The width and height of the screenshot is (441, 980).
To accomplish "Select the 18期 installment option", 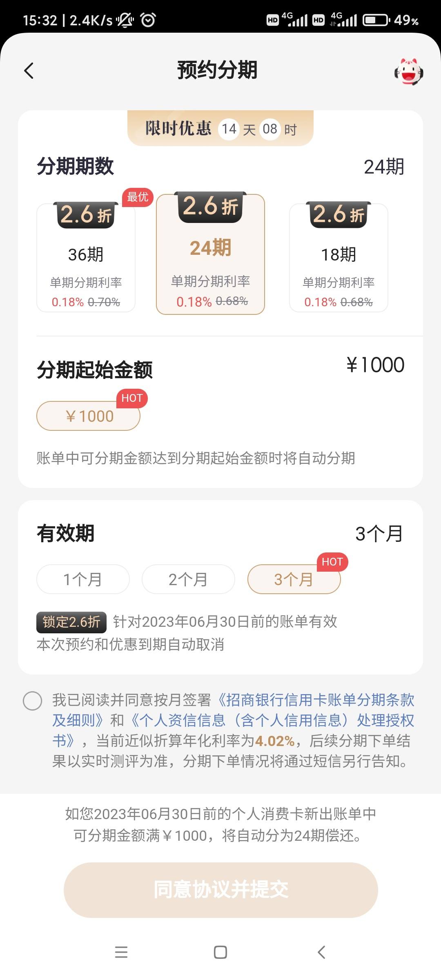I will pyautogui.click(x=339, y=257).
